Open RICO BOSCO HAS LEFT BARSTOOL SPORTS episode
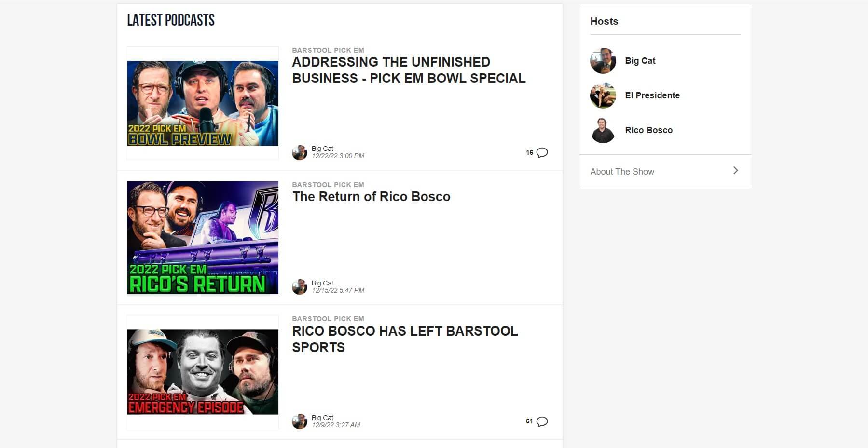The image size is (868, 448). tap(405, 339)
